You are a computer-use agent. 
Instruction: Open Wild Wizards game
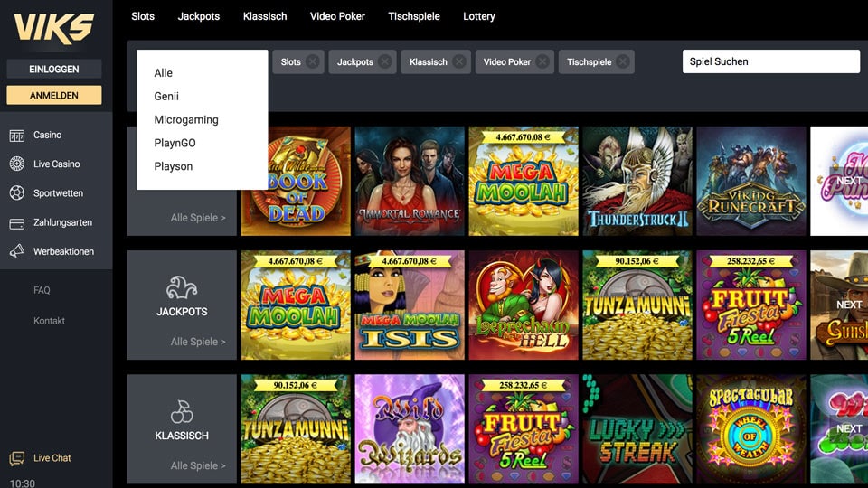tap(410, 428)
